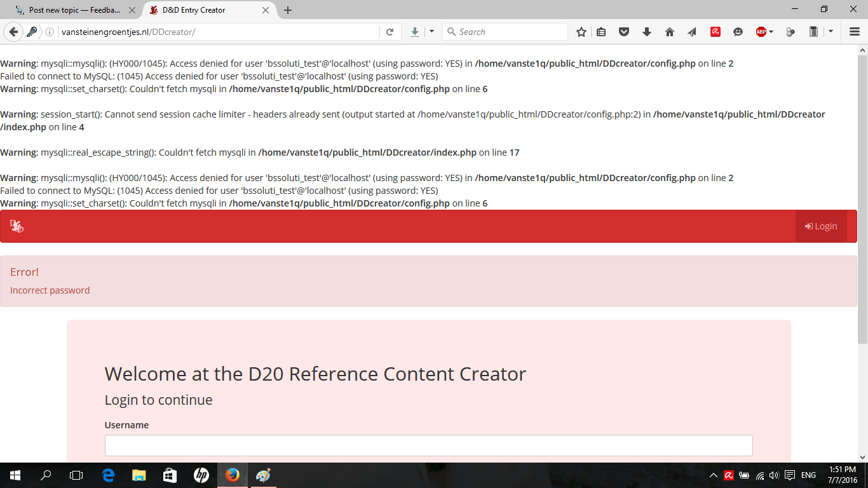Click the Login button in navbar
Image resolution: width=868 pixels, height=488 pixels.
[821, 226]
